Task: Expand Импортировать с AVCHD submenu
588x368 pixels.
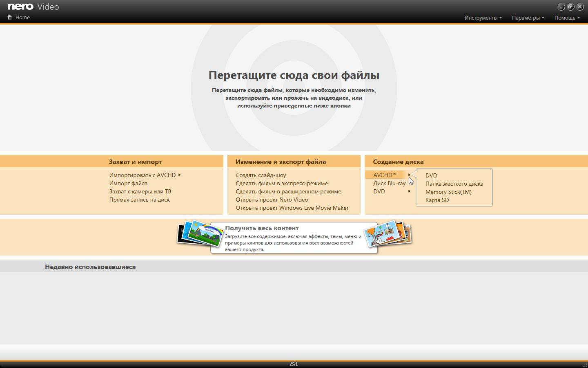Action: click(x=145, y=175)
